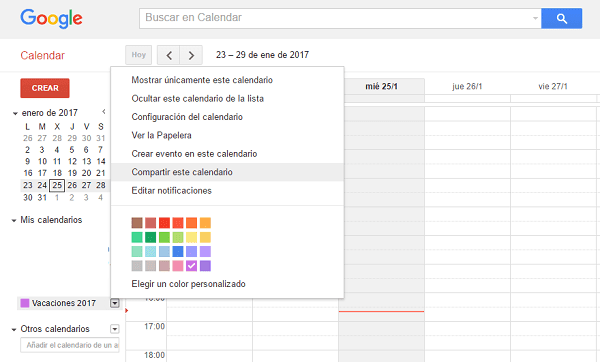Click the enero de 2017 month label
600x362 pixels.
[50, 113]
